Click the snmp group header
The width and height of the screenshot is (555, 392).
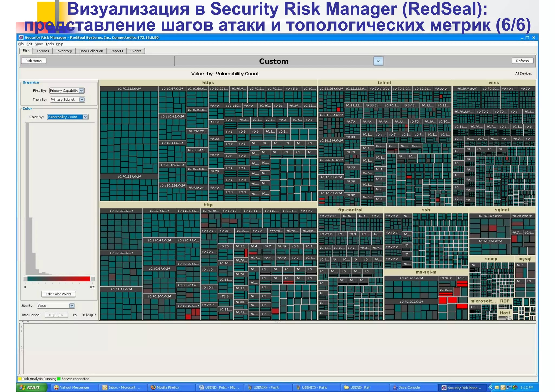click(x=491, y=259)
